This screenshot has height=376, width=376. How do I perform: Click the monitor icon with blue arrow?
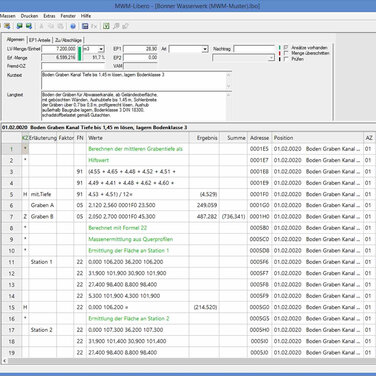[x=29, y=26]
